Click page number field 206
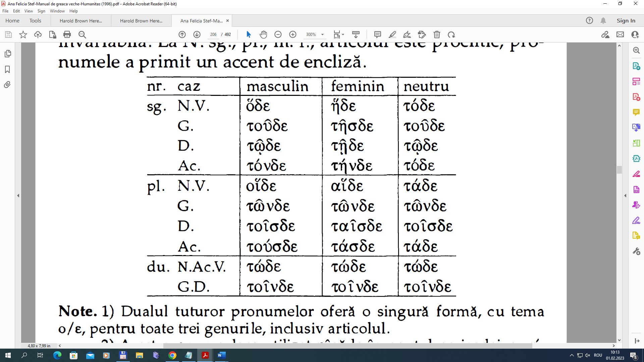Image resolution: width=644 pixels, height=362 pixels. pos(213,35)
